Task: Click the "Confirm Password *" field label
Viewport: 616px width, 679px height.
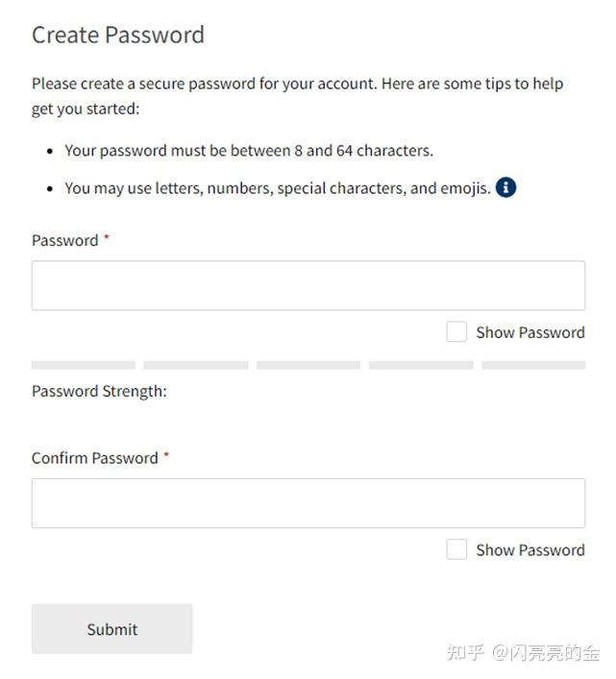Action: pos(100,458)
